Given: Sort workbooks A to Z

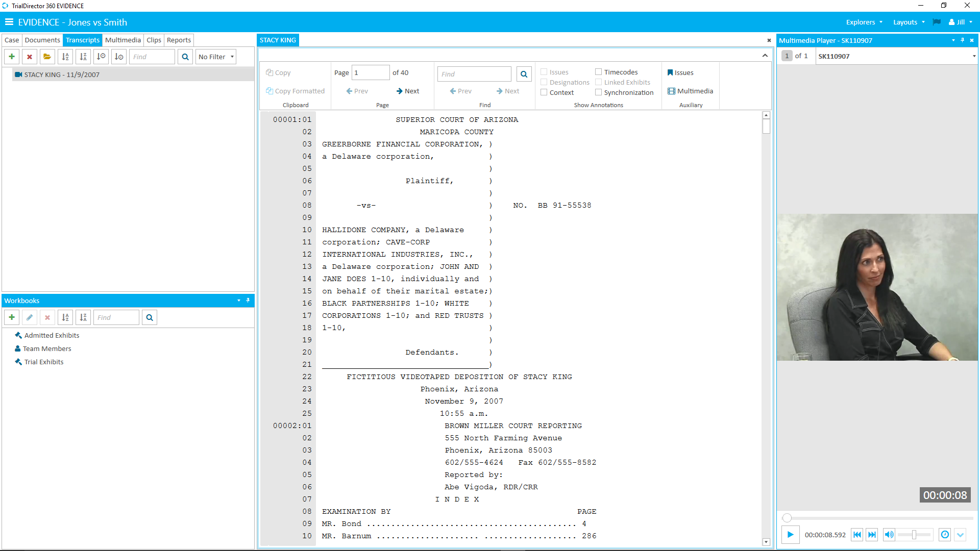Looking at the screenshot, I should click(x=65, y=317).
